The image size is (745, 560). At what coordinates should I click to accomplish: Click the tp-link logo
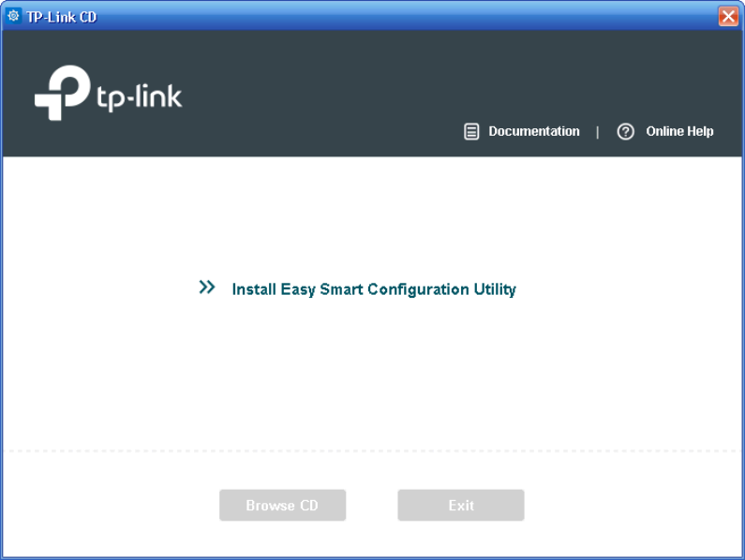(x=109, y=93)
